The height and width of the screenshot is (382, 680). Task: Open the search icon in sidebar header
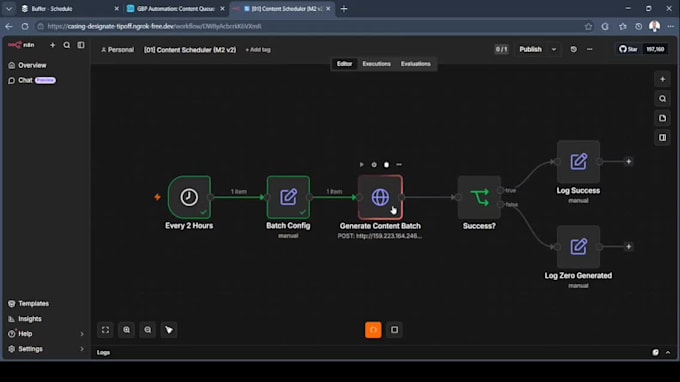pyautogui.click(x=67, y=45)
